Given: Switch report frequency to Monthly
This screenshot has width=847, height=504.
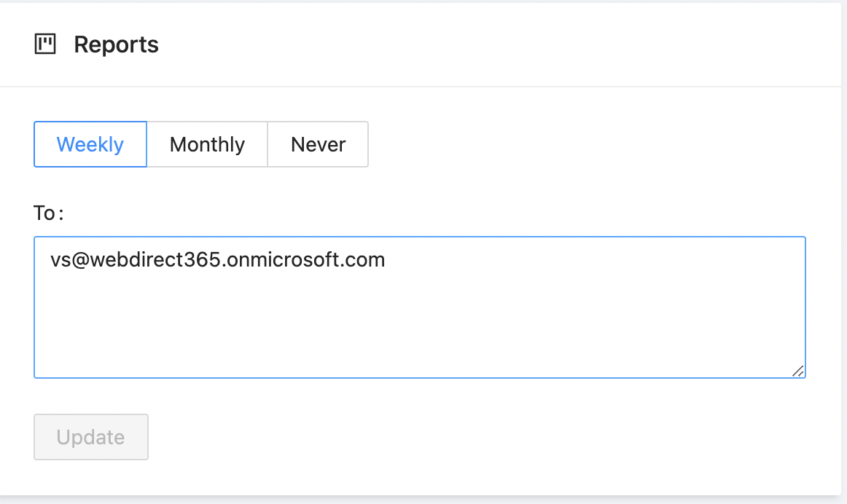Looking at the screenshot, I should click(207, 144).
